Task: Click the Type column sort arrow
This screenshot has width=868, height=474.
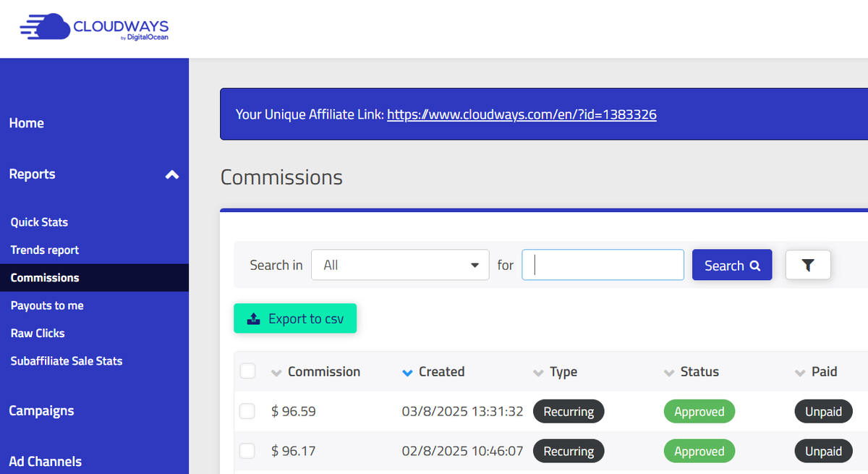Action: click(538, 373)
